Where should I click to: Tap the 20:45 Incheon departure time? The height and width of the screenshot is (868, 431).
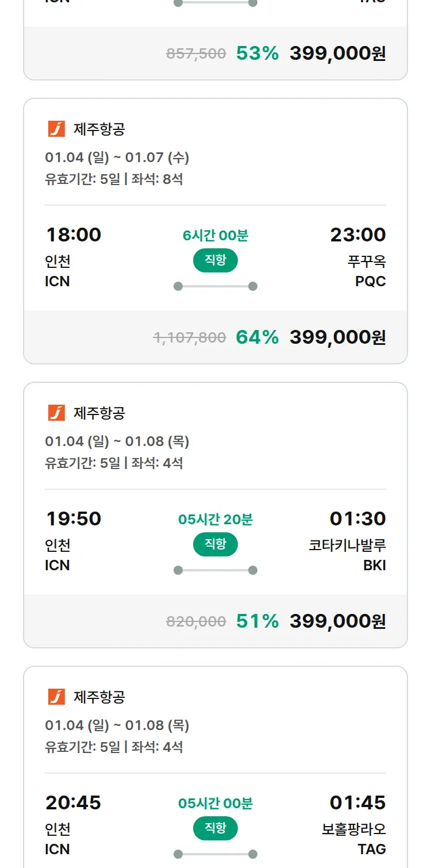tap(74, 802)
